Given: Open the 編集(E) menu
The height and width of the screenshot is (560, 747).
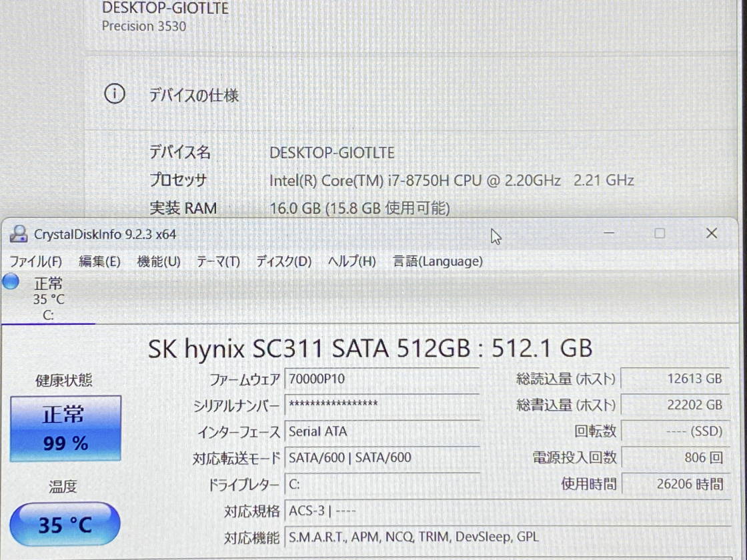Looking at the screenshot, I should (x=99, y=261).
